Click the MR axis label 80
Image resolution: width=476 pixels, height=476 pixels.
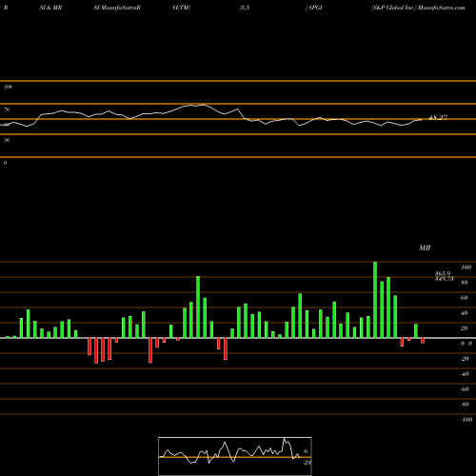(x=465, y=283)
